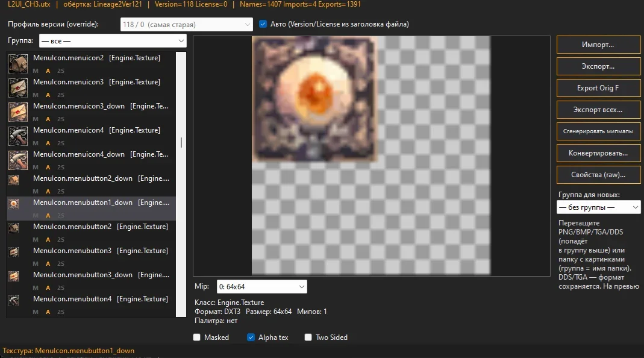
Task: Select MenuIcon.menubutton2 [Engine.Texture] row text
Action: pyautogui.click(x=101, y=227)
